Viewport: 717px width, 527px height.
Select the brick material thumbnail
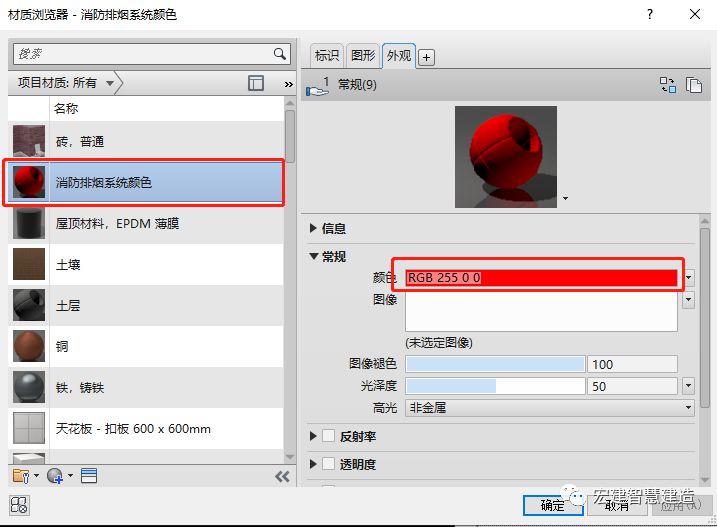pos(29,141)
